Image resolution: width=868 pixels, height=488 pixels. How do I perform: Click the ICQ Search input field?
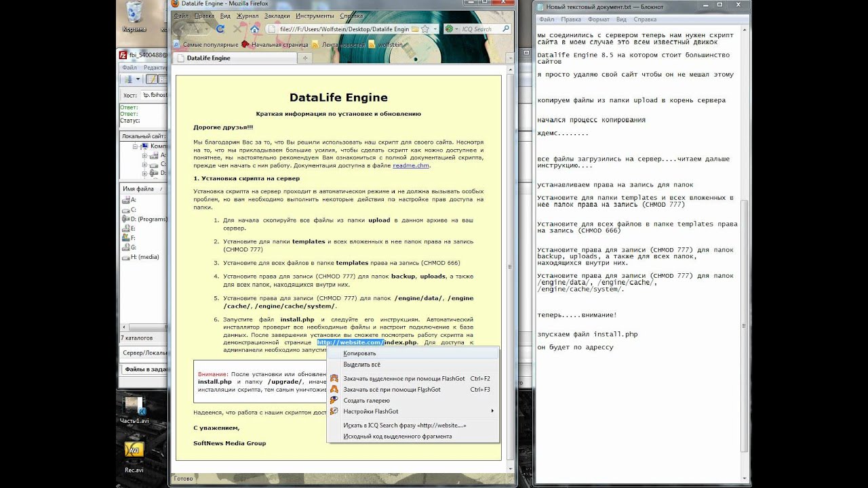point(478,29)
